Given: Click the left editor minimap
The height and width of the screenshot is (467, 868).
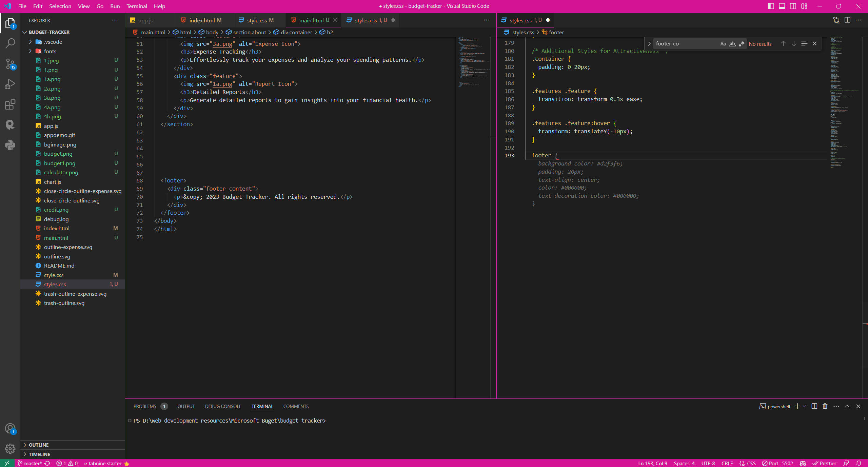Looking at the screenshot, I should (x=473, y=61).
